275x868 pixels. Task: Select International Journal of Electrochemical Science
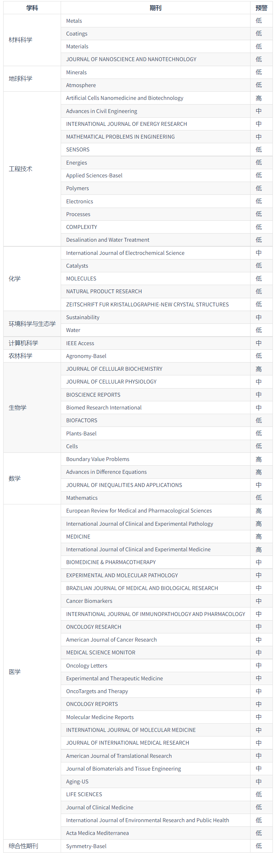coord(125,253)
